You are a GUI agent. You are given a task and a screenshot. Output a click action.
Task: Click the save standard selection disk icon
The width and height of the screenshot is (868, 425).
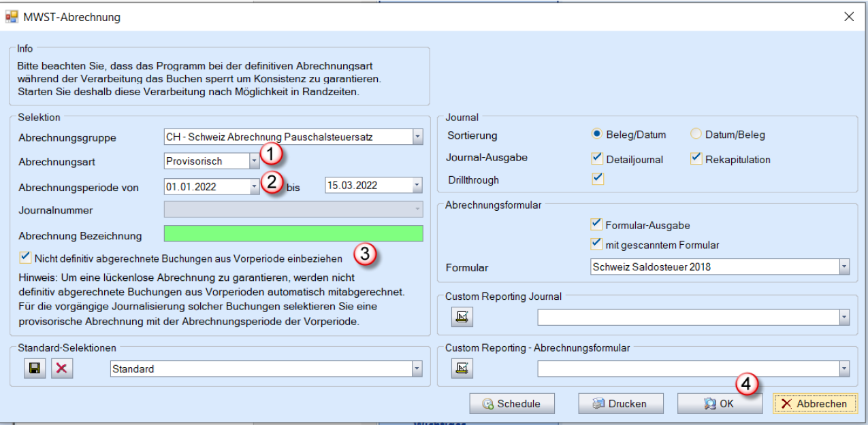tap(34, 369)
